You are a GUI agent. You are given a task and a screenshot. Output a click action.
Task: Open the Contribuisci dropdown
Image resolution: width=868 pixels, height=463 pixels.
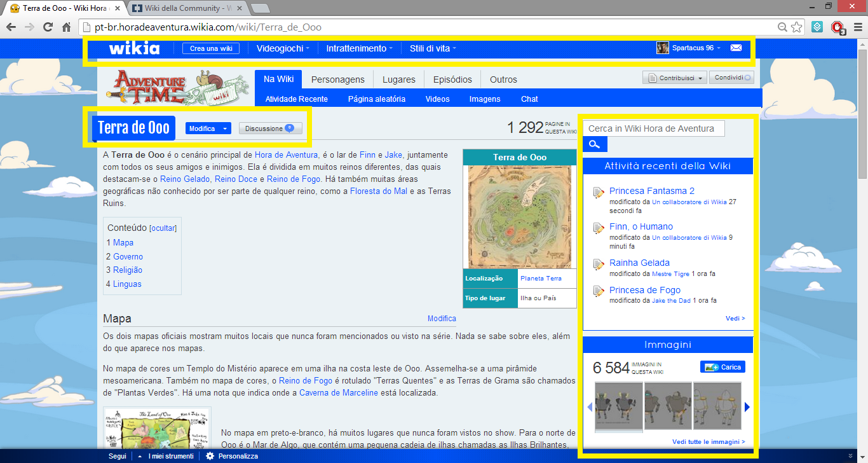click(x=675, y=78)
